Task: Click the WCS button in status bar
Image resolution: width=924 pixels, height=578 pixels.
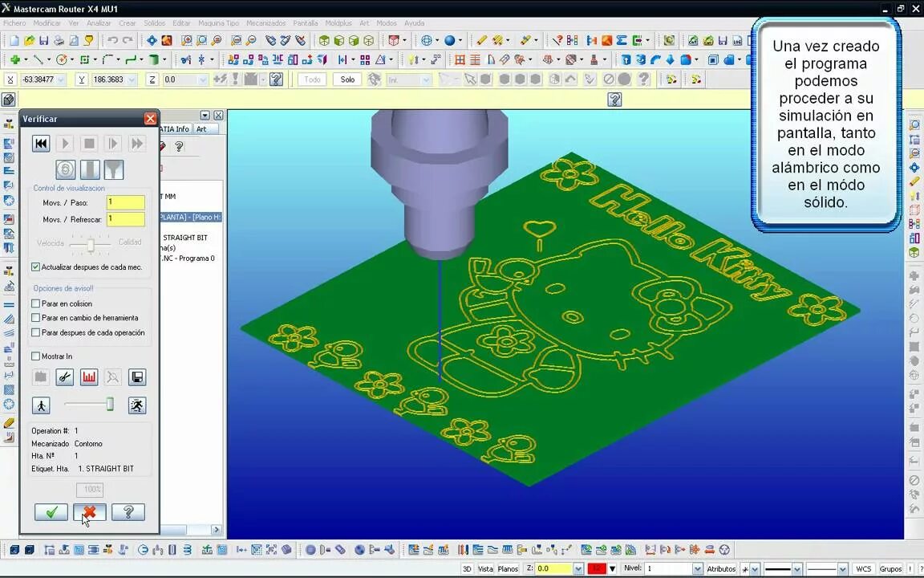Action: point(863,568)
